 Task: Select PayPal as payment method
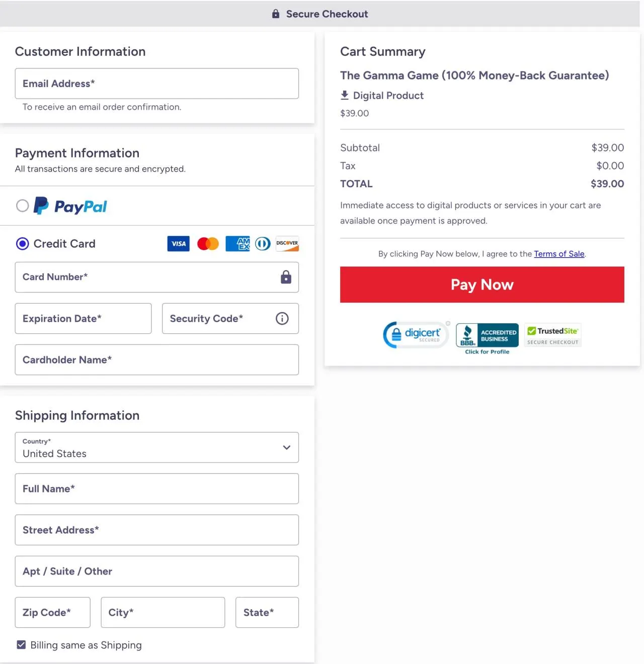tap(22, 205)
